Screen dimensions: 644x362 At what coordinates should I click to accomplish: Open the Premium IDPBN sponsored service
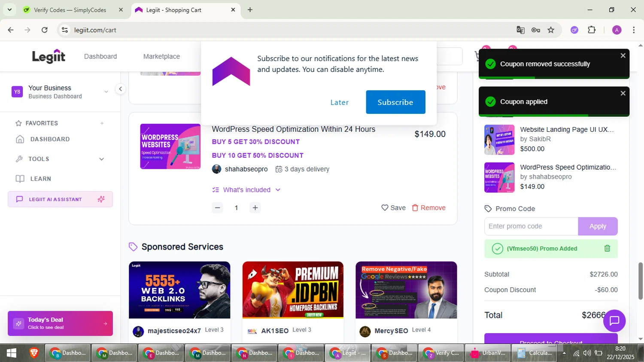[293, 290]
